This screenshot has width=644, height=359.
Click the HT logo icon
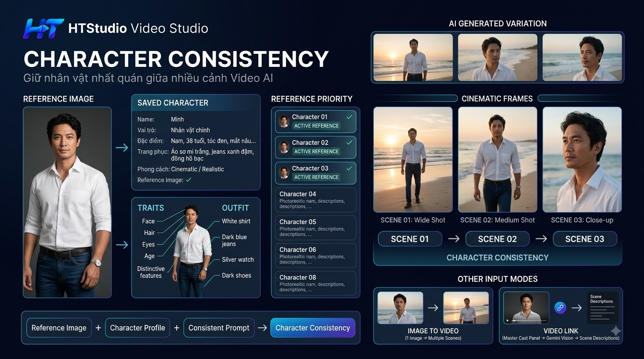pyautogui.click(x=43, y=29)
